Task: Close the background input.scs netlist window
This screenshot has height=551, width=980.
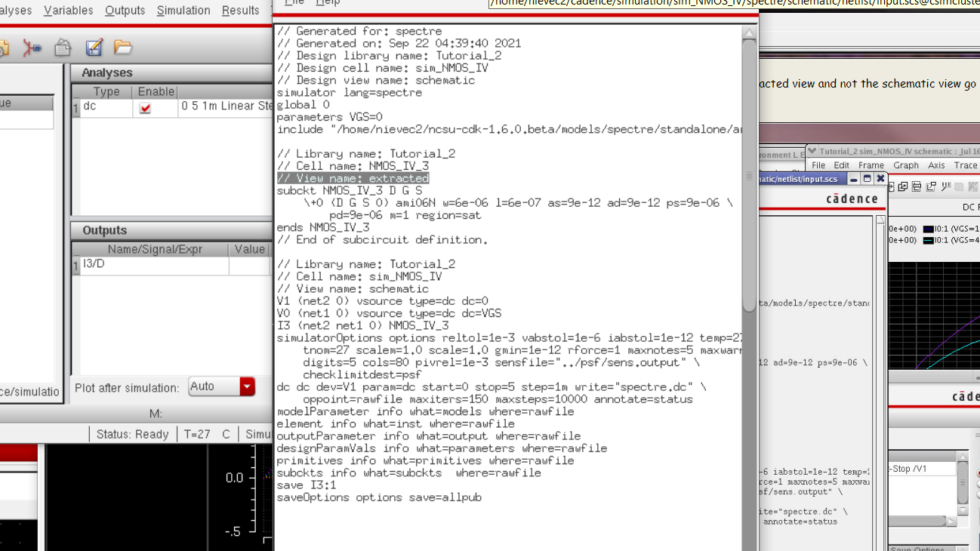Action: point(880,179)
